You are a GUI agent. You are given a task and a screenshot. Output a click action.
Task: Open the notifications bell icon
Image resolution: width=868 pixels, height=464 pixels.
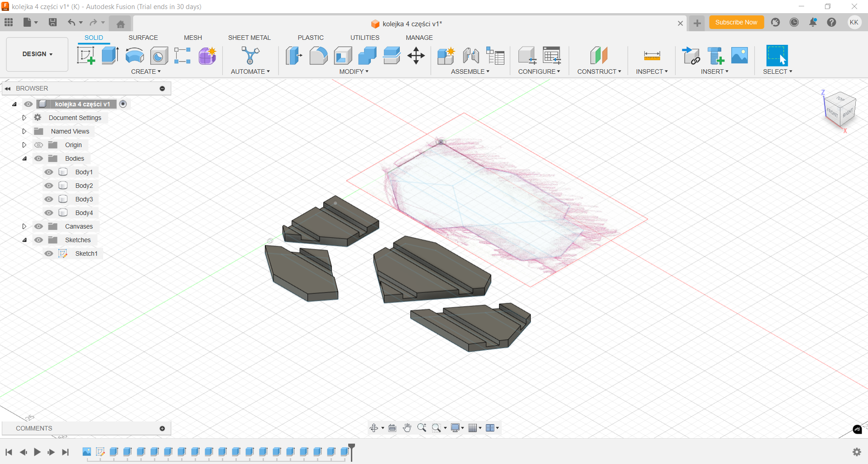coord(813,22)
